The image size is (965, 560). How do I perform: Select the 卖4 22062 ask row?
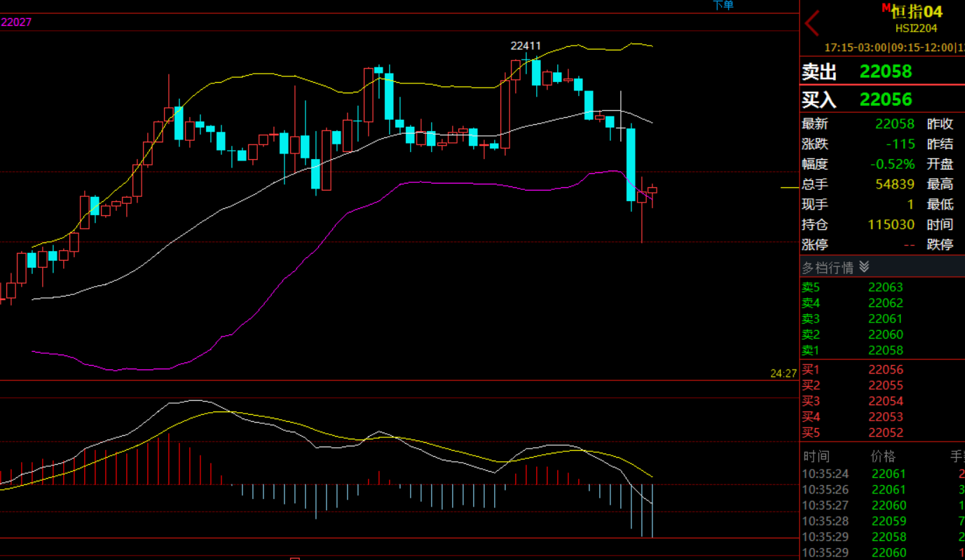point(882,303)
